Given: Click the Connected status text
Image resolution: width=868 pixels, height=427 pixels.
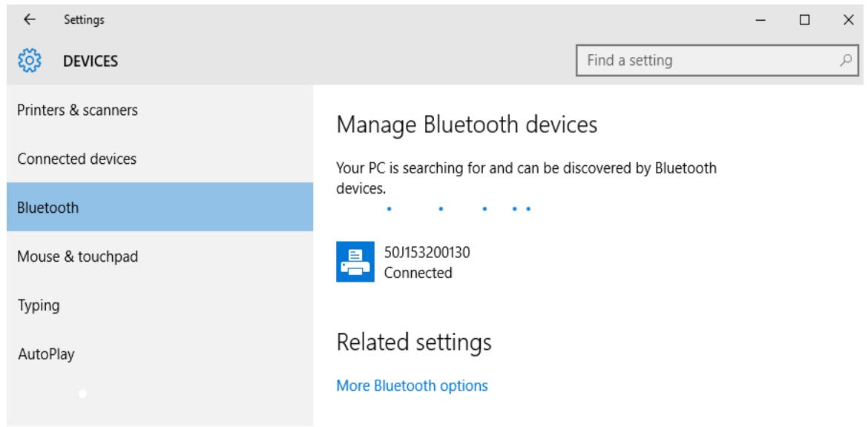Looking at the screenshot, I should 418,273.
